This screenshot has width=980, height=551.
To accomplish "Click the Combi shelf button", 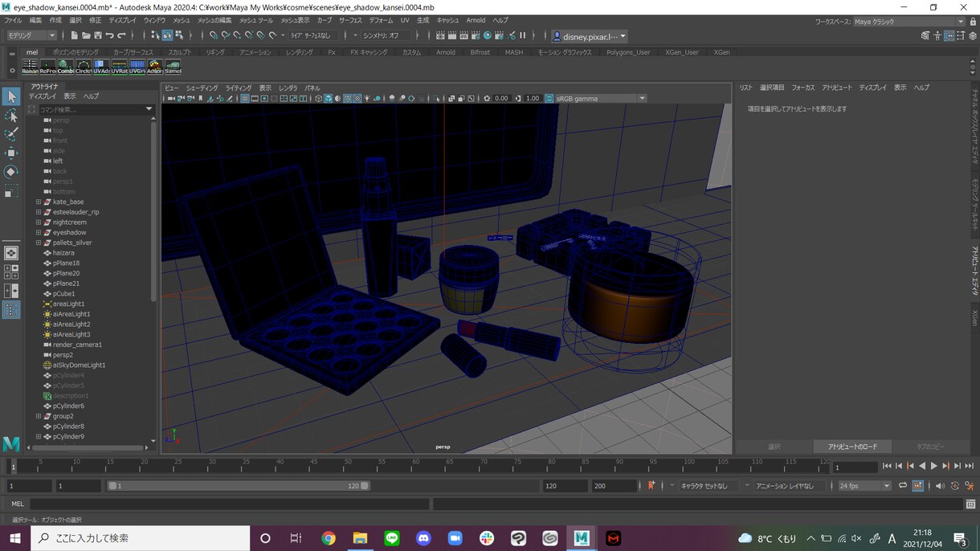I will coord(66,67).
